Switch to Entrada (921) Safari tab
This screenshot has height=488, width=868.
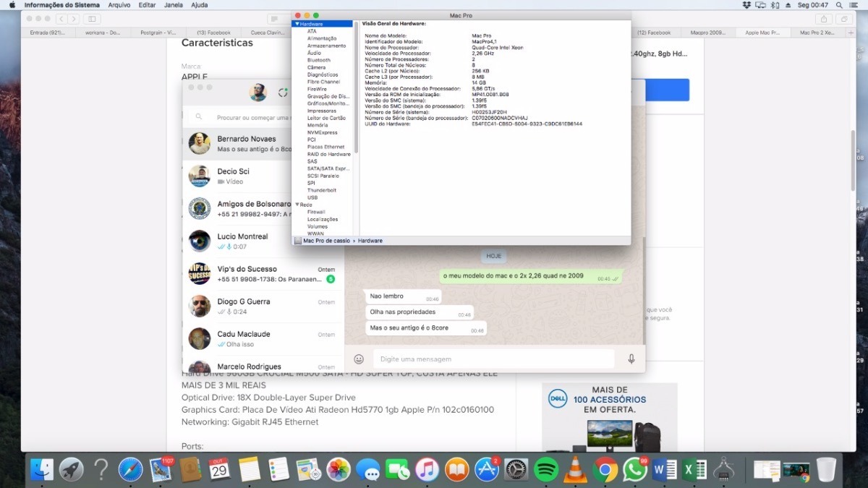coord(47,33)
